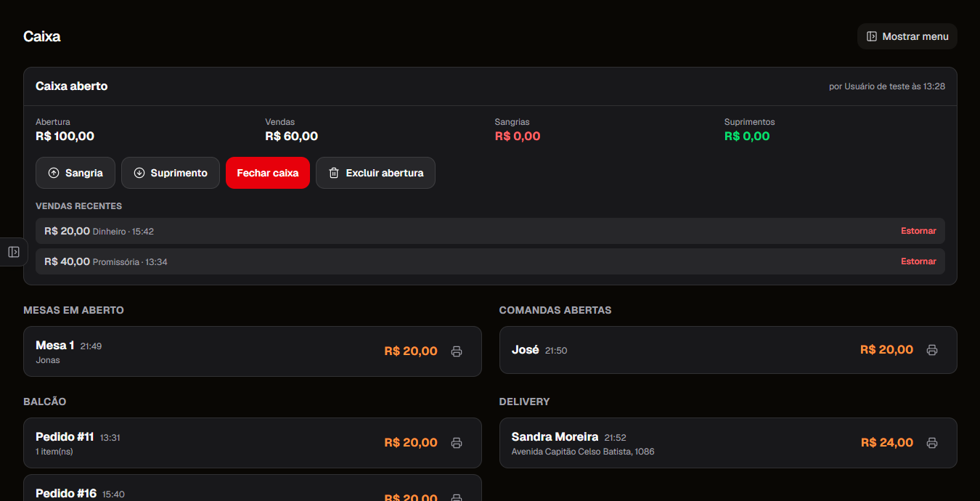
Task: Click the print icon for Mesa 1
Action: (457, 351)
